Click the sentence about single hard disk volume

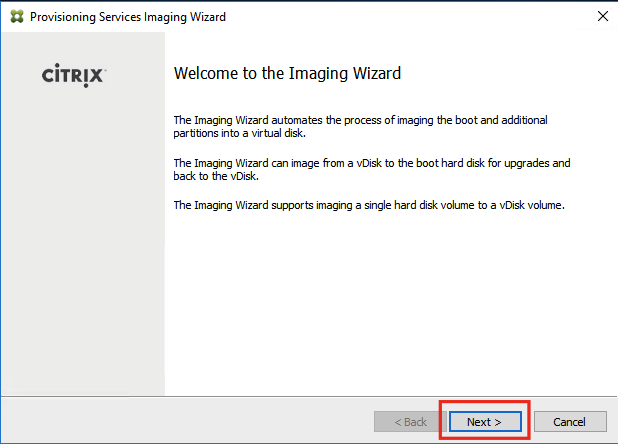tap(369, 205)
